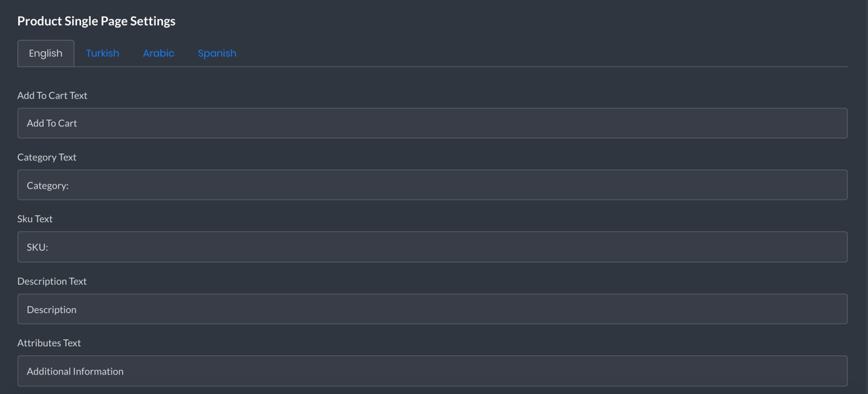Click inside the Category Text field
868x394 pixels.
[433, 185]
